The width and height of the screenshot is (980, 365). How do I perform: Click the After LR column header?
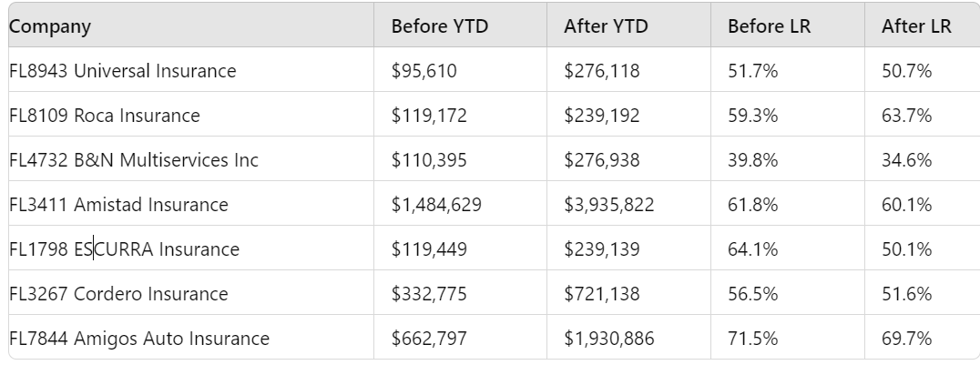coord(916,26)
